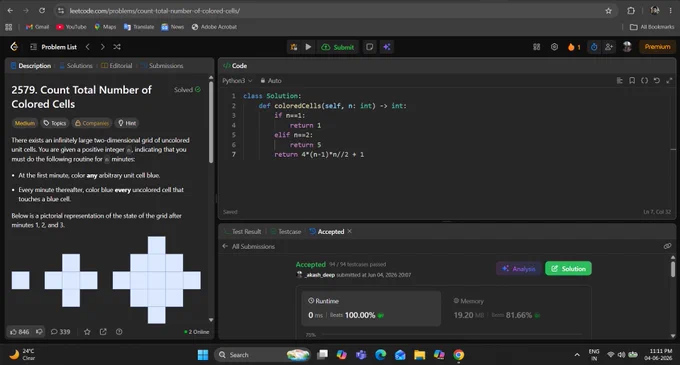
Task: Copy submission link icon
Action: [x=667, y=246]
